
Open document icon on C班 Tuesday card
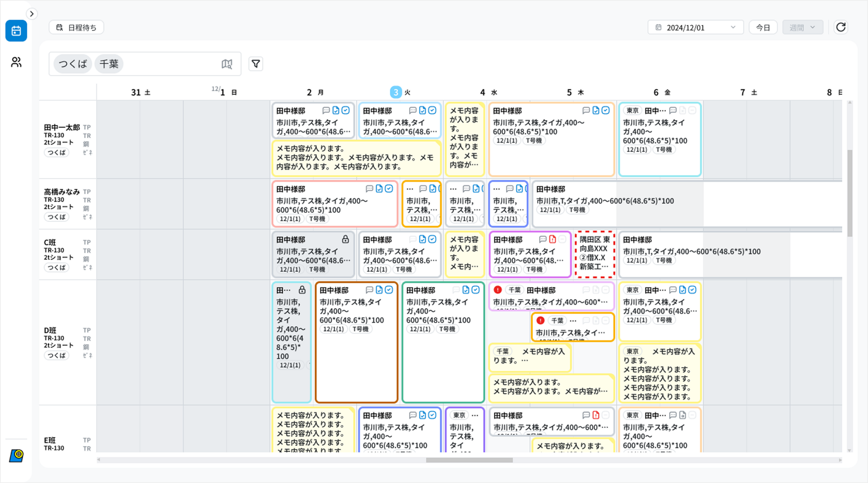[422, 239]
